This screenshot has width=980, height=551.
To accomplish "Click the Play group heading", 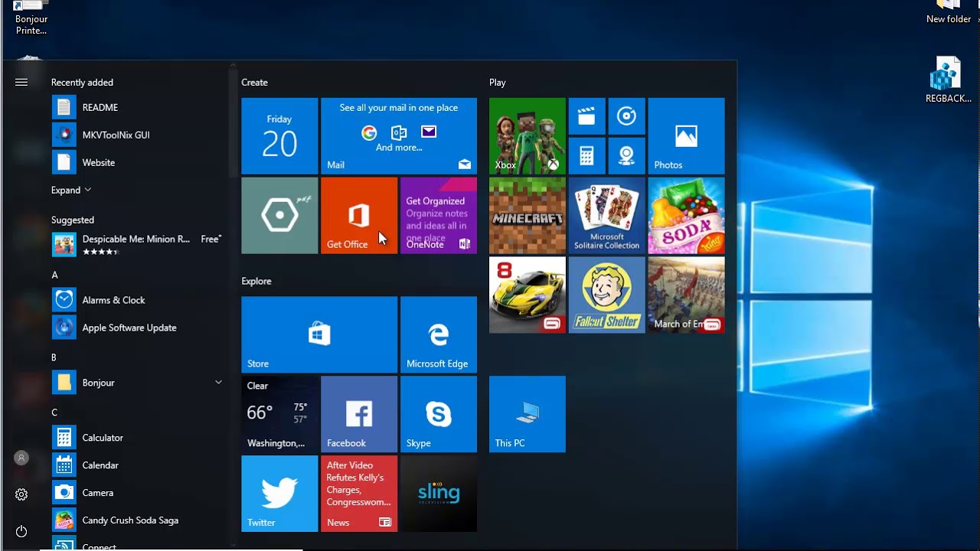I will coord(498,82).
